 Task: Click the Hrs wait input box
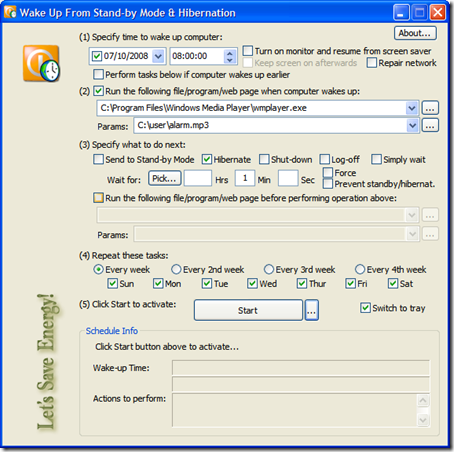[x=198, y=178]
